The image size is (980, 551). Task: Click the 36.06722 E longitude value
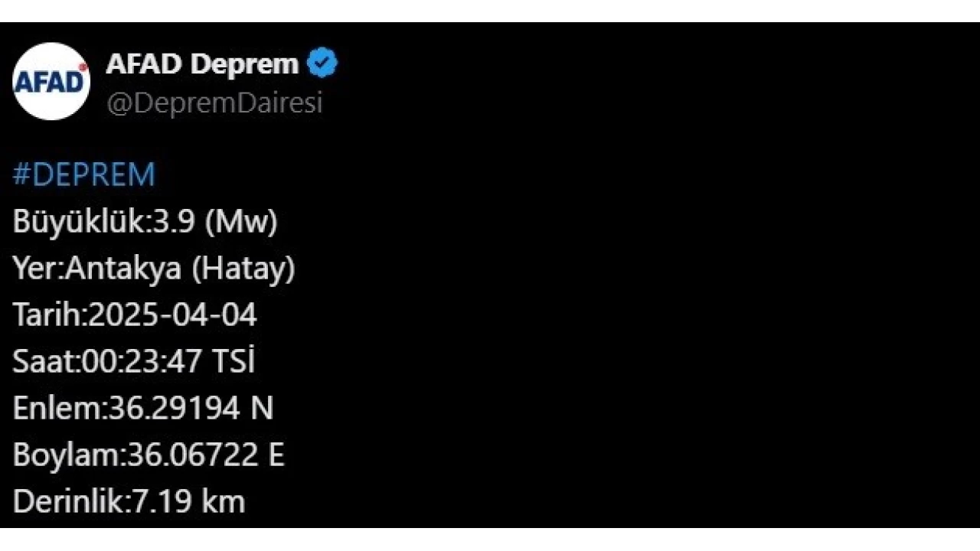point(204,455)
